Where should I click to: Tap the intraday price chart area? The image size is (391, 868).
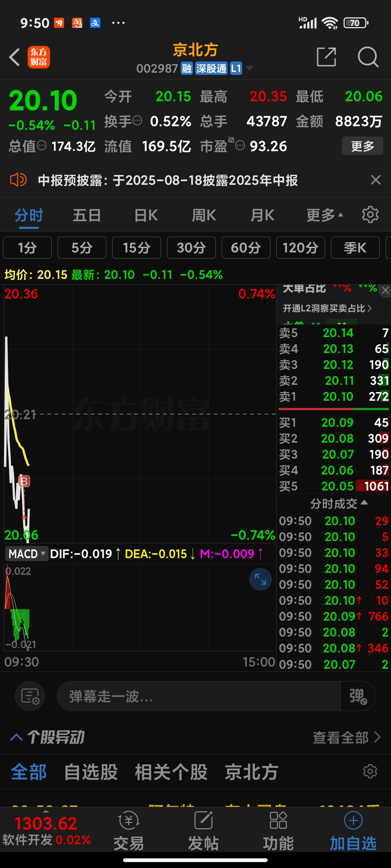(x=140, y=414)
